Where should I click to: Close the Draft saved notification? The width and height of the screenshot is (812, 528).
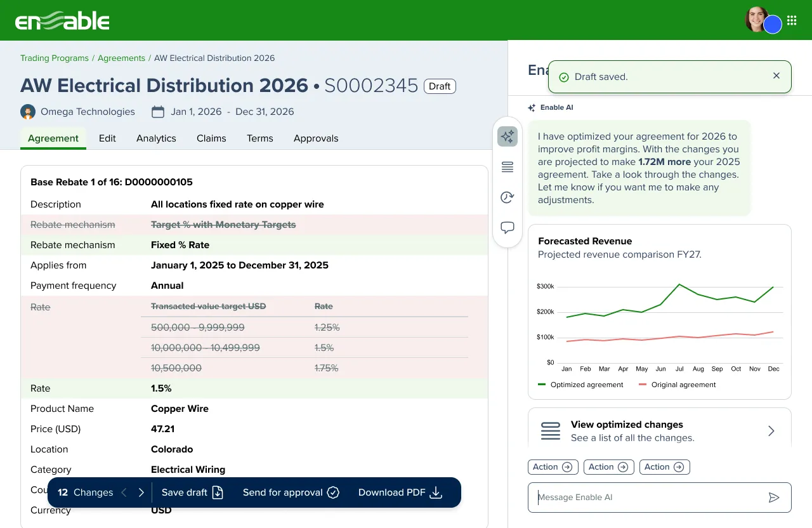coord(776,76)
